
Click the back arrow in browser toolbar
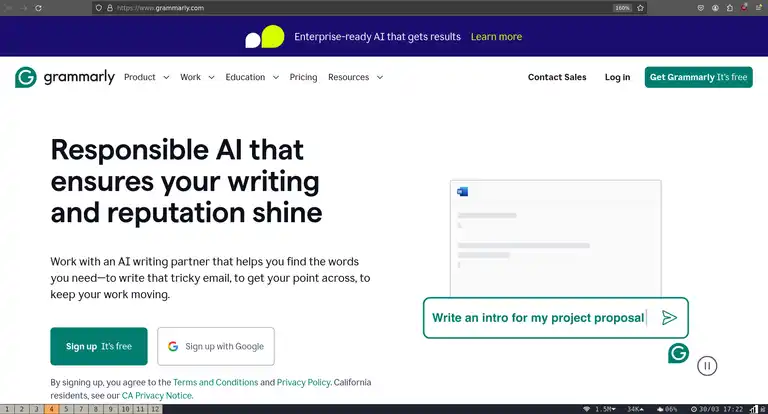[9, 8]
